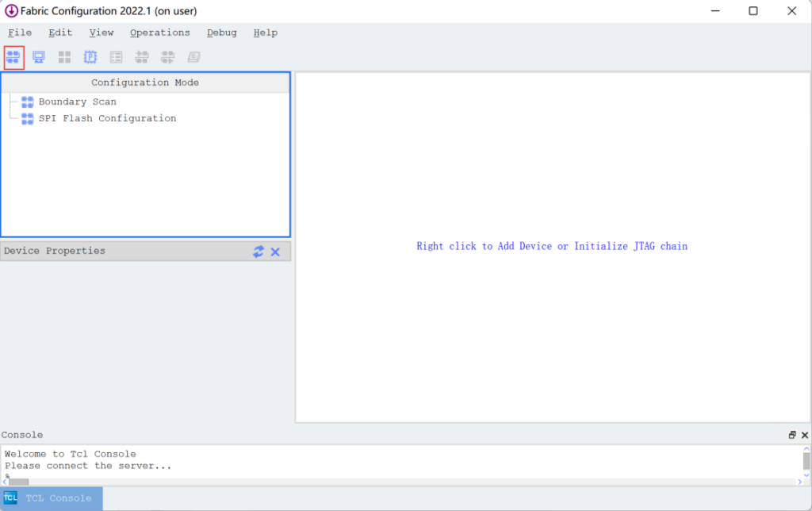Click the red-highlighted Boundary Scan toolbar icon

(x=13, y=57)
